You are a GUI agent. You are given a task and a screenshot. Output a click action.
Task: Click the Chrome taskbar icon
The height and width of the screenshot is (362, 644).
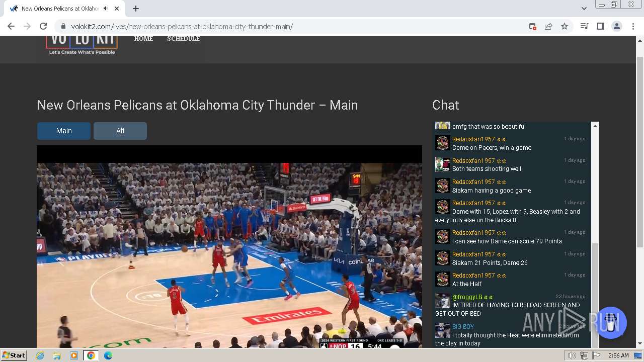point(91,355)
